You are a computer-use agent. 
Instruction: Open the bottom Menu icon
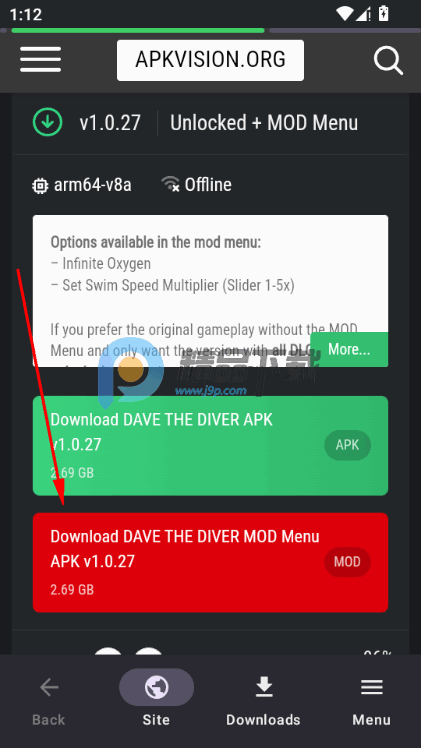pos(371,687)
